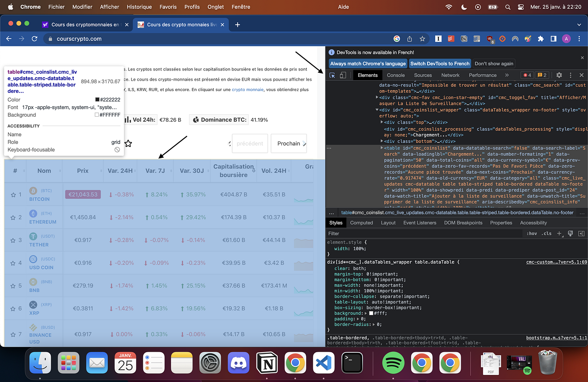The width and height of the screenshot is (588, 382).
Task: Click the red errors counter showing 4
Action: pyautogui.click(x=527, y=75)
